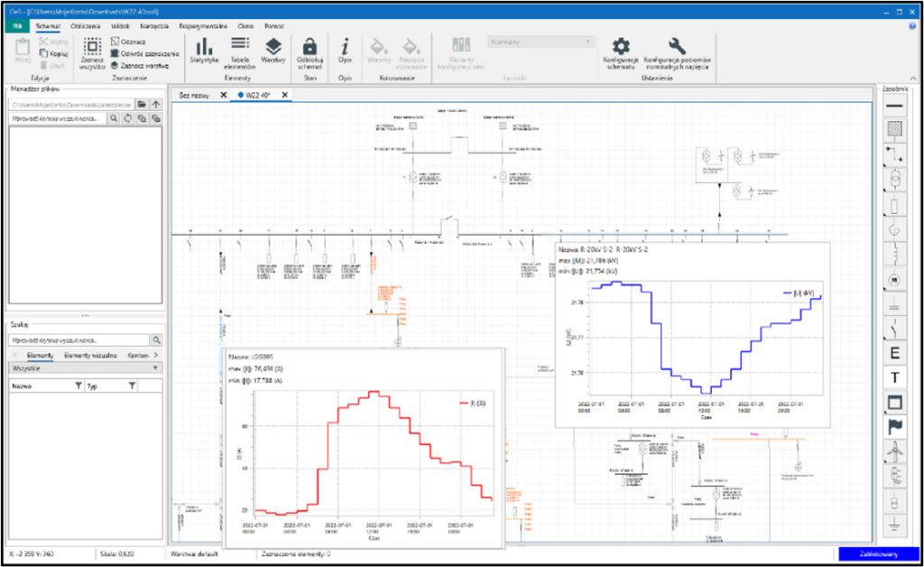Select the motor M symbol in Zasobnik
Screen dimensions: 924x567
click(894, 280)
